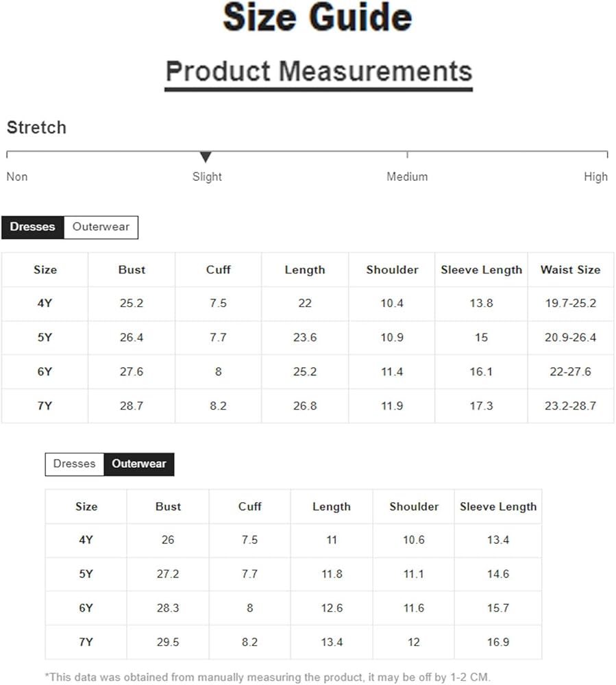Select the 23.6 length value cell
Image resolution: width=616 pixels, height=685 pixels.
pos(305,338)
